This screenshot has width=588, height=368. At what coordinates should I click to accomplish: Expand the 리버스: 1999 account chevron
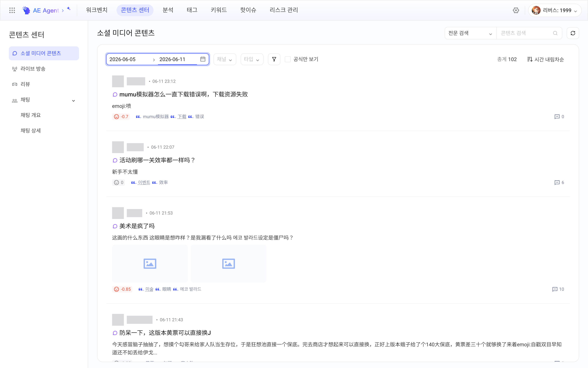(575, 11)
